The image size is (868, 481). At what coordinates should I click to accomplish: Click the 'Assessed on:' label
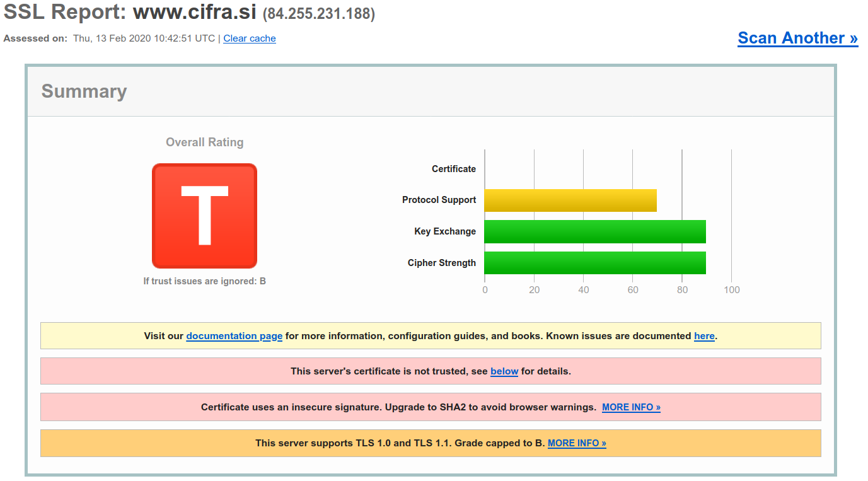click(x=35, y=38)
